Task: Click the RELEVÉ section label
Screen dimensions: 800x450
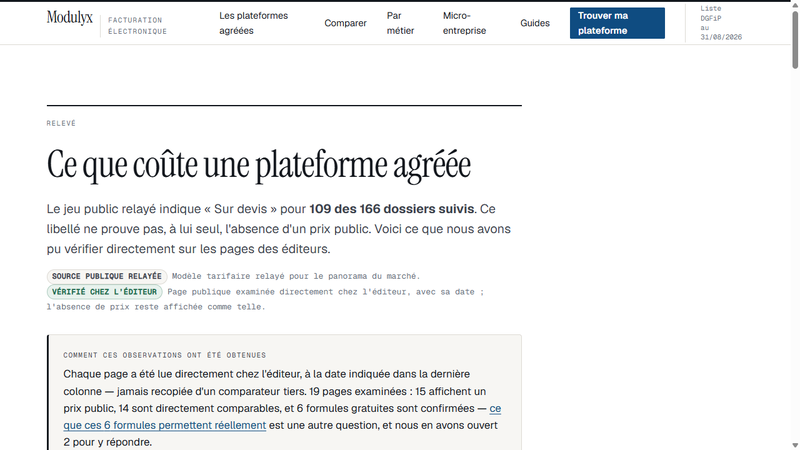Action: pyautogui.click(x=61, y=123)
